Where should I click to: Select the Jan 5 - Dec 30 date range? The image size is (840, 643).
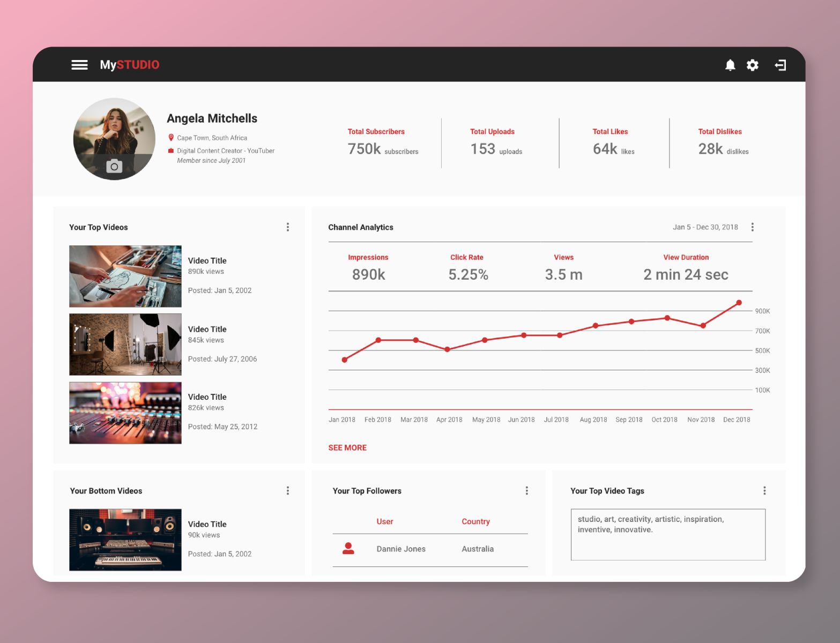tap(705, 227)
